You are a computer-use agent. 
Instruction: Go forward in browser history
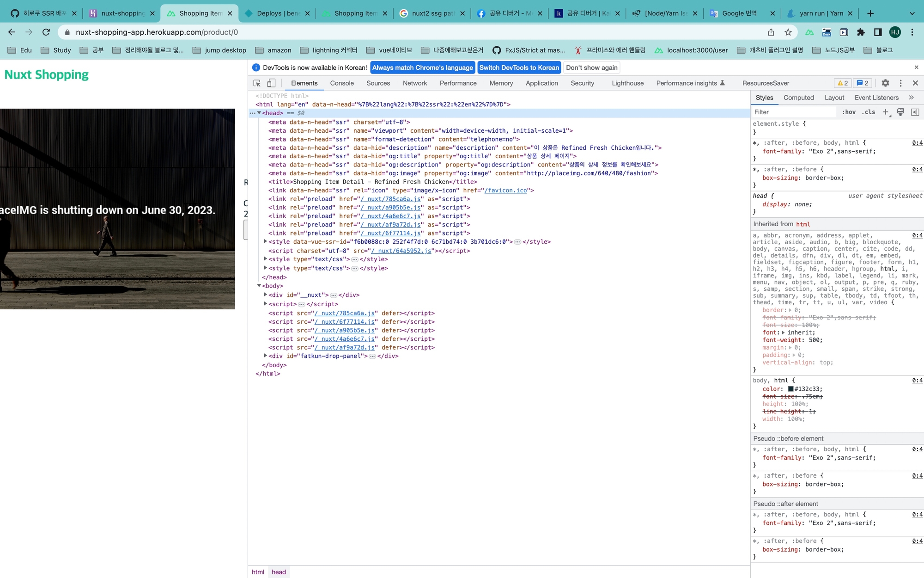click(x=29, y=32)
